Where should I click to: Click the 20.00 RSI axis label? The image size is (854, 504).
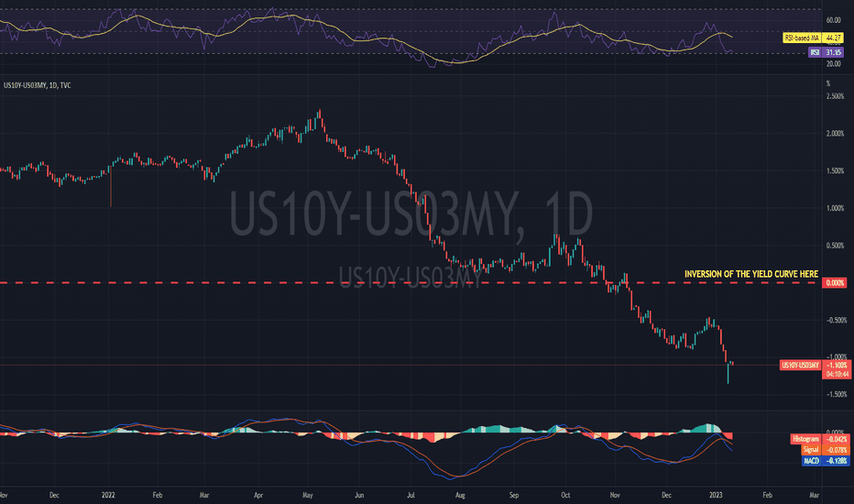833,64
